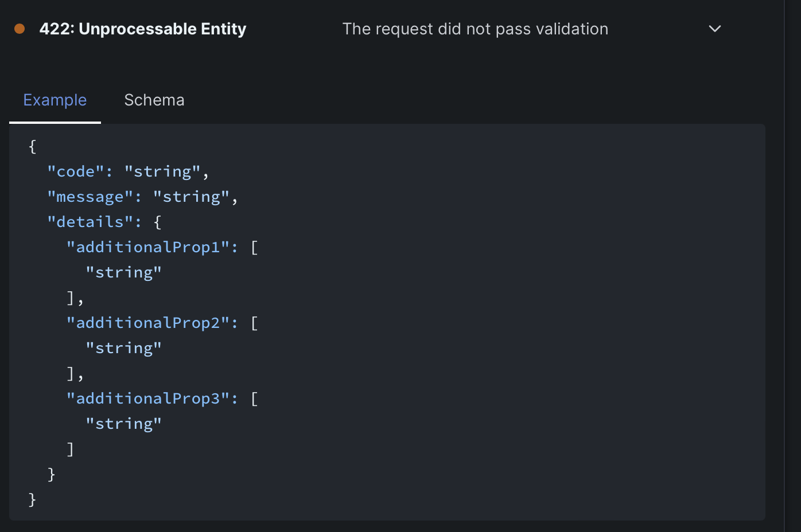
Task: Select the "message" key in JSON
Action: point(90,197)
